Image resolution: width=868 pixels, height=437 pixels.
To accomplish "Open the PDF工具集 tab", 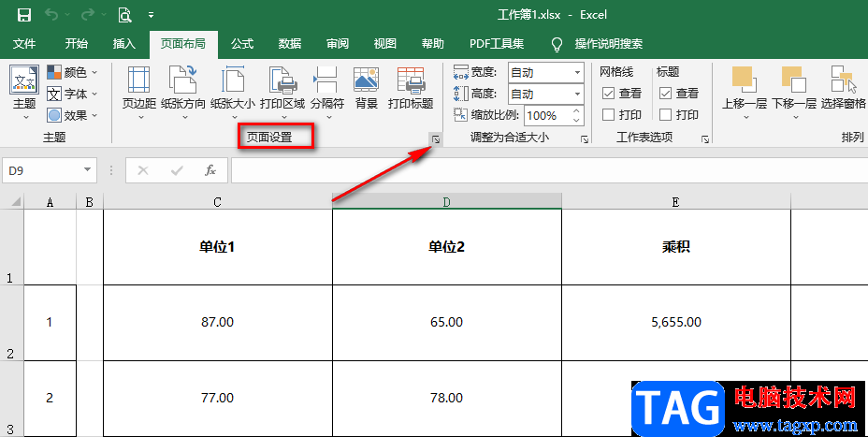I will pos(497,44).
